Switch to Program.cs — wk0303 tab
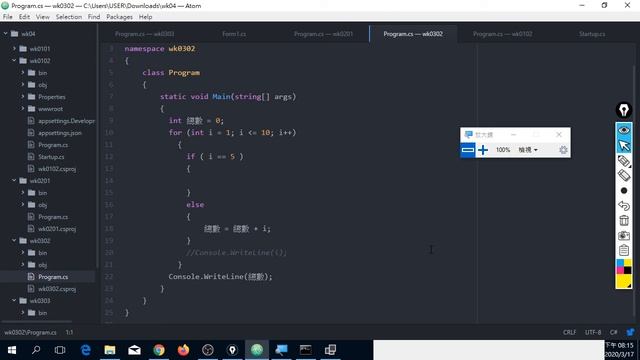 (144, 34)
